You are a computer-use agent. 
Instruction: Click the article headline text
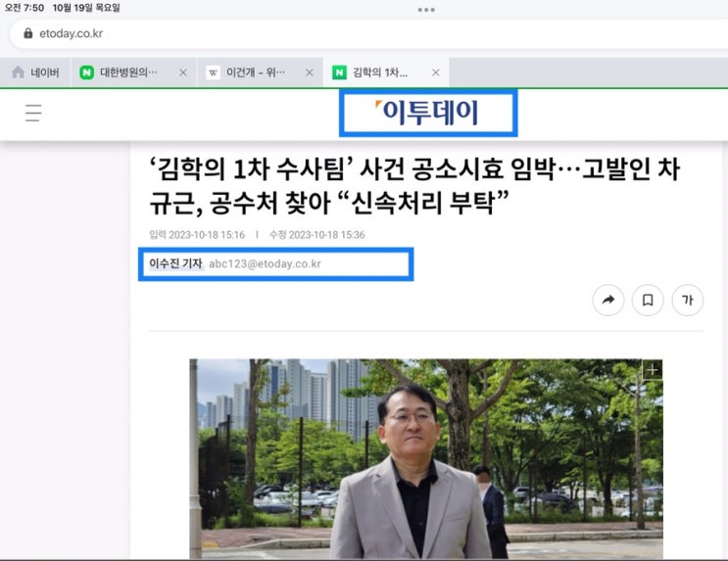pyautogui.click(x=414, y=186)
